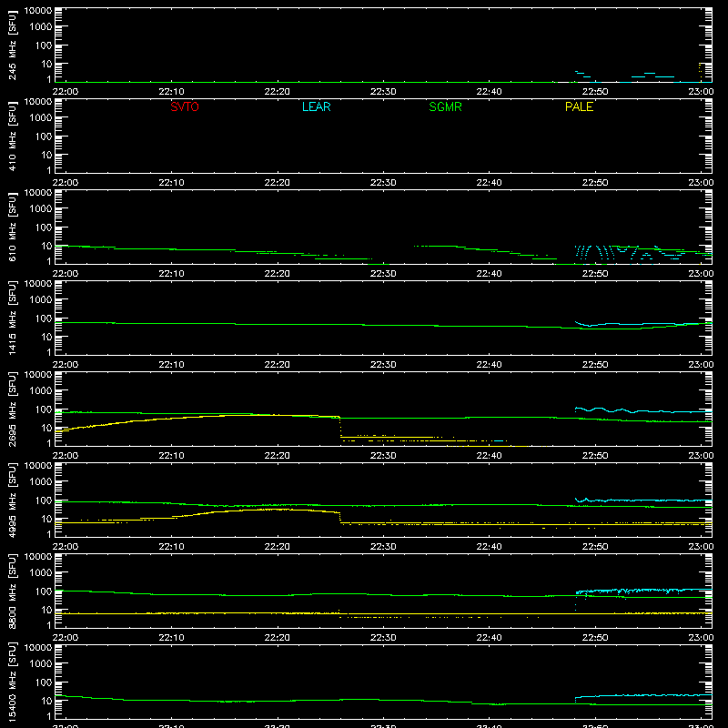Viewport: 728px width, 728px height.
Task: Select the 2695 MHz [SFU] axis title
Action: pos(13,409)
